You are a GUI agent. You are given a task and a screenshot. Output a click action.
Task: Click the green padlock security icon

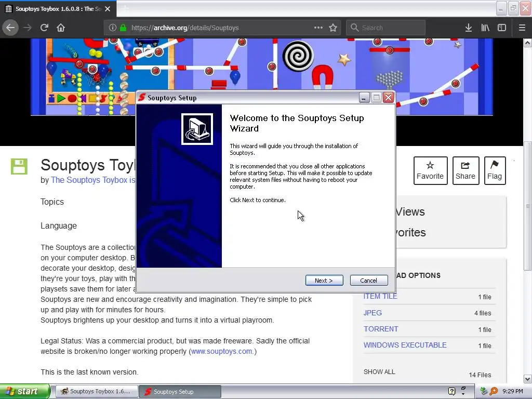pos(123,28)
